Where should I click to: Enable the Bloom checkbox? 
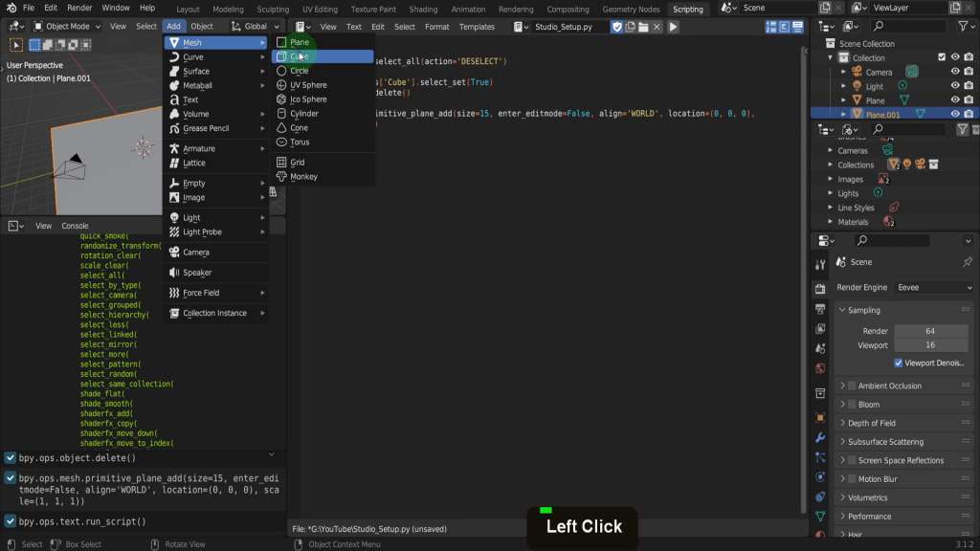851,405
